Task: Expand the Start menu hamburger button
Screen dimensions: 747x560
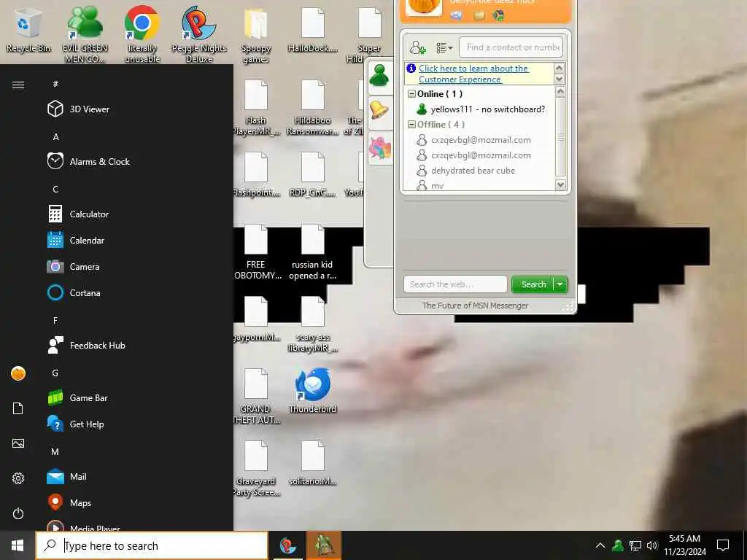Action: point(18,85)
